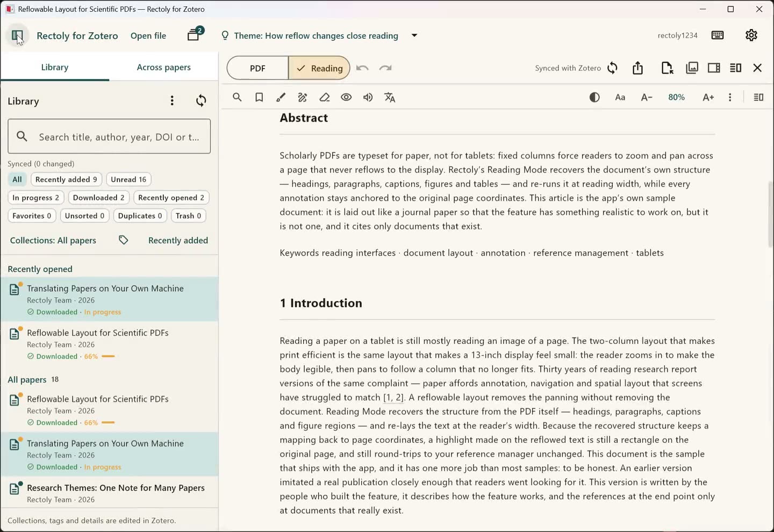Filter by Recently added 9
The height and width of the screenshot is (532, 774).
click(66, 179)
